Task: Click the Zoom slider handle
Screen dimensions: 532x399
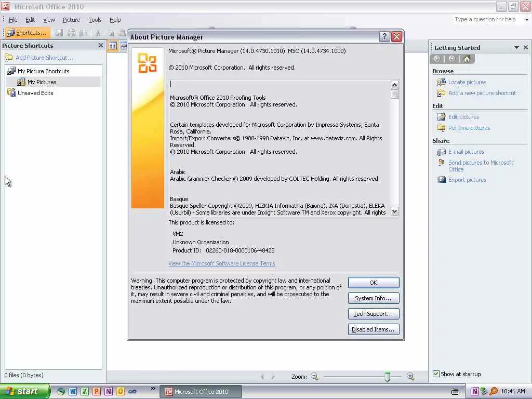Action: click(x=387, y=377)
